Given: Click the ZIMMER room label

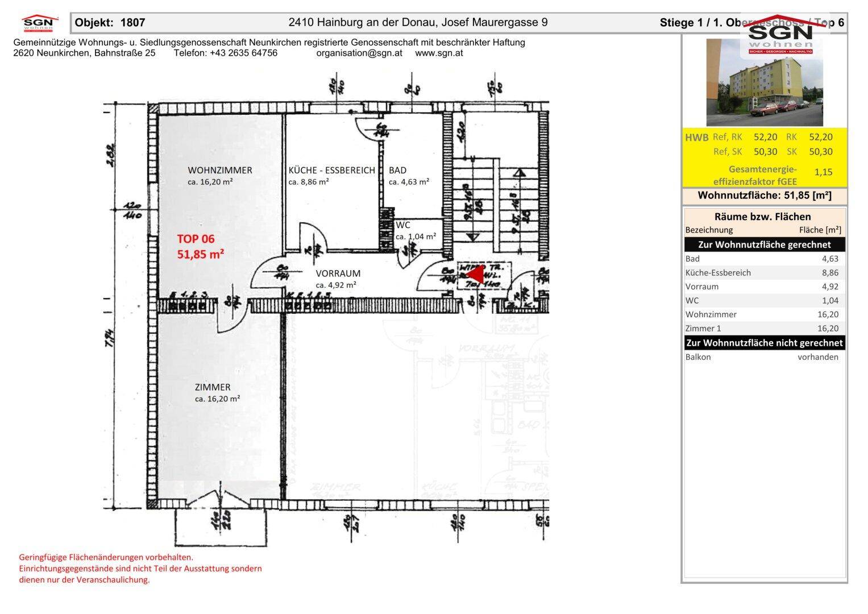Looking at the screenshot, I should coord(212,387).
